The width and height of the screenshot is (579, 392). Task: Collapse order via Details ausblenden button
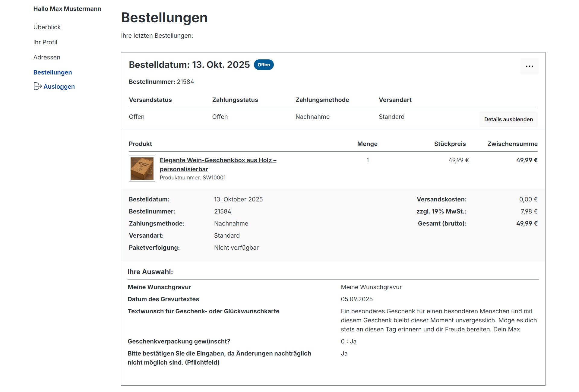tap(508, 119)
